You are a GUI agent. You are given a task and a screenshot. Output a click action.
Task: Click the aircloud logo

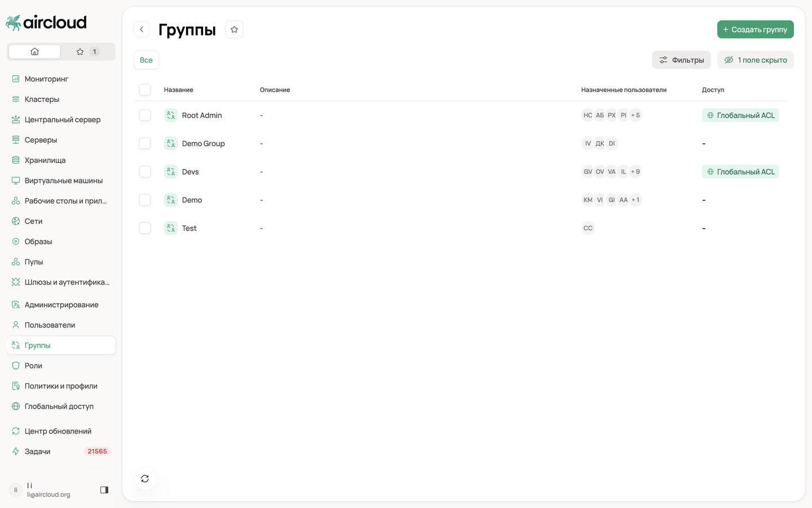click(46, 23)
